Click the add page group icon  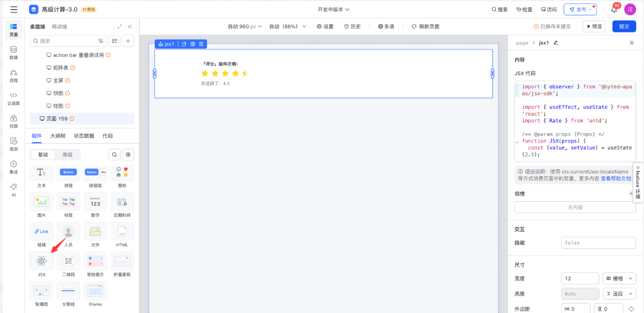115,41
